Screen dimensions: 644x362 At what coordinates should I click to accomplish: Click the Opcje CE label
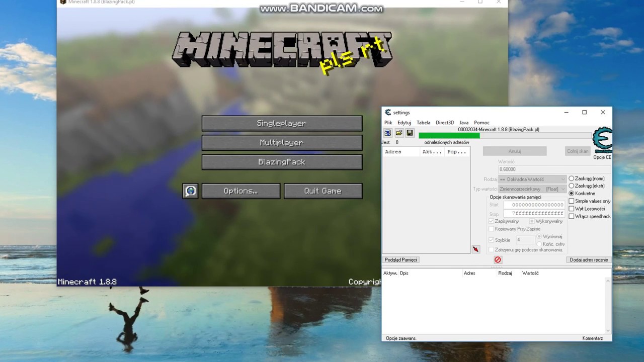[602, 157]
